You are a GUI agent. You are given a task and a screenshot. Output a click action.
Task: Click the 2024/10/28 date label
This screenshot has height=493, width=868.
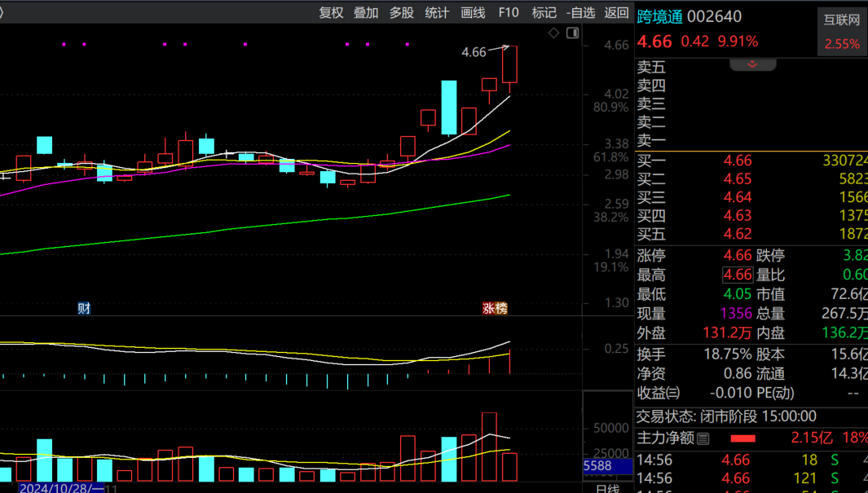tap(61, 488)
